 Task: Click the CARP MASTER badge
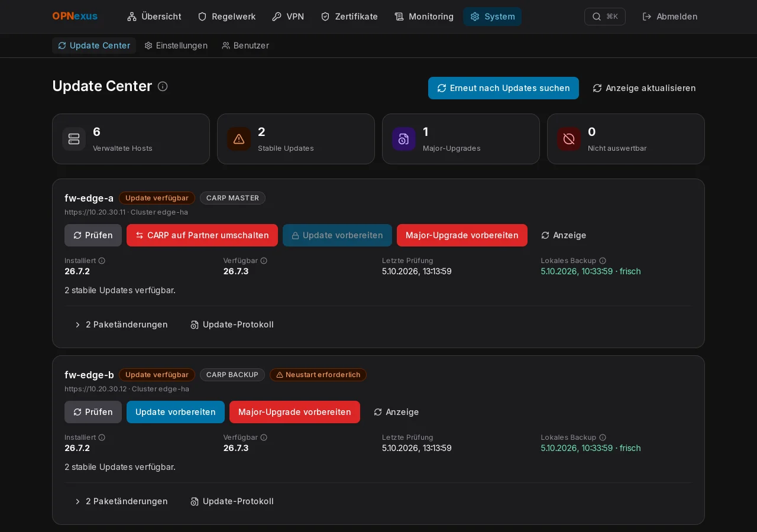[232, 198]
